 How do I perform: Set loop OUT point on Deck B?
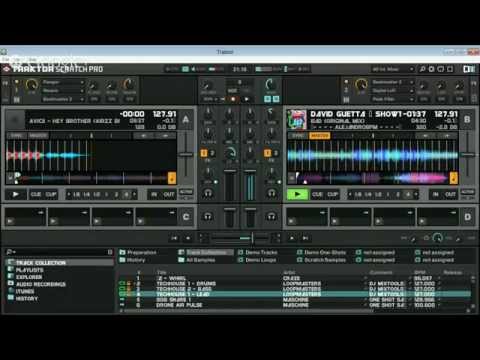click(x=450, y=194)
